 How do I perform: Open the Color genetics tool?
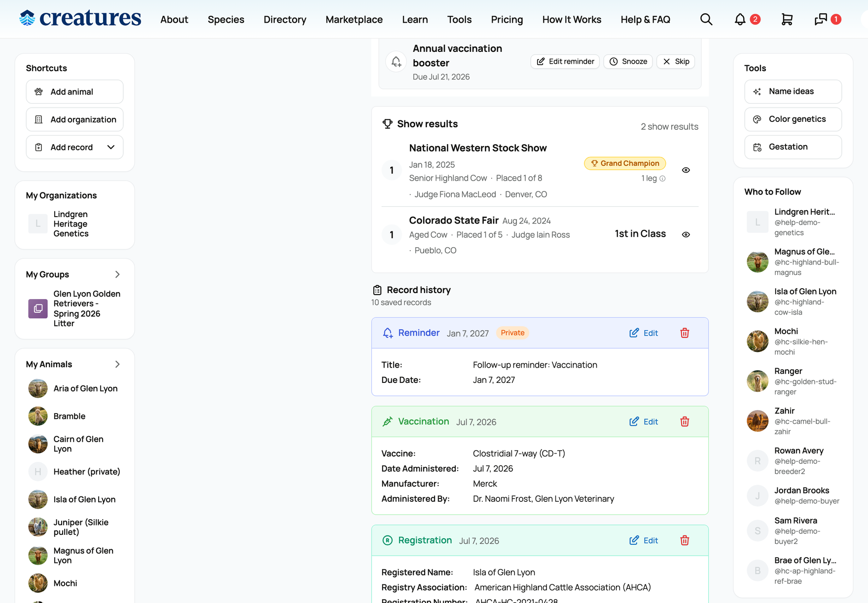(x=793, y=119)
